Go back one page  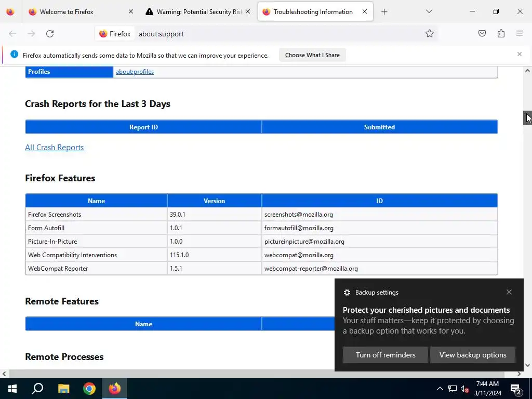click(x=12, y=34)
